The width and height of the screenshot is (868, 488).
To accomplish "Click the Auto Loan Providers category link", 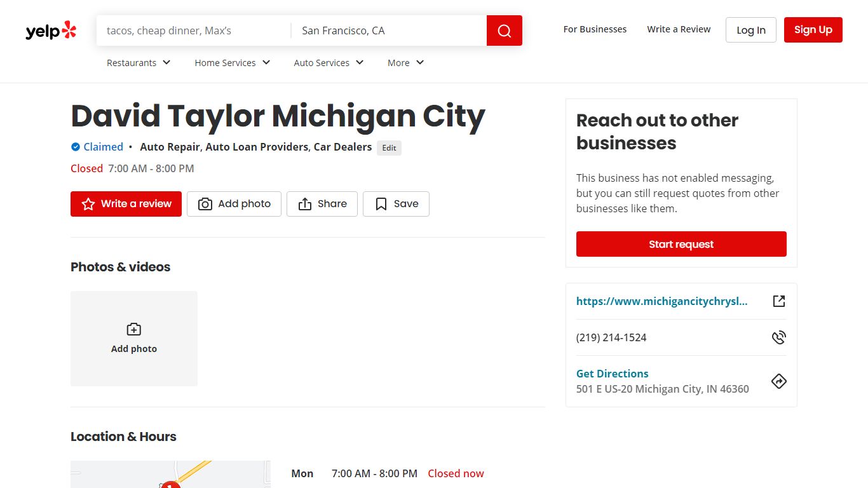I will click(x=257, y=147).
